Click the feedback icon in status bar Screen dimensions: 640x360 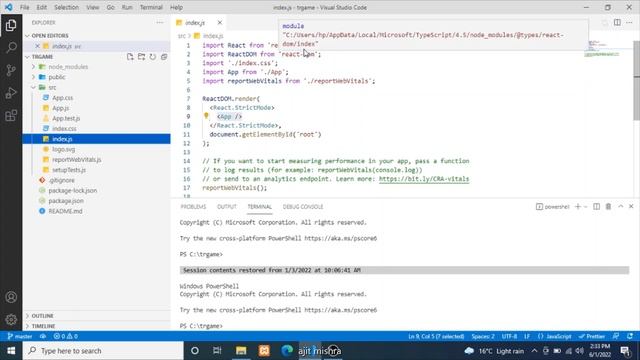[616, 336]
